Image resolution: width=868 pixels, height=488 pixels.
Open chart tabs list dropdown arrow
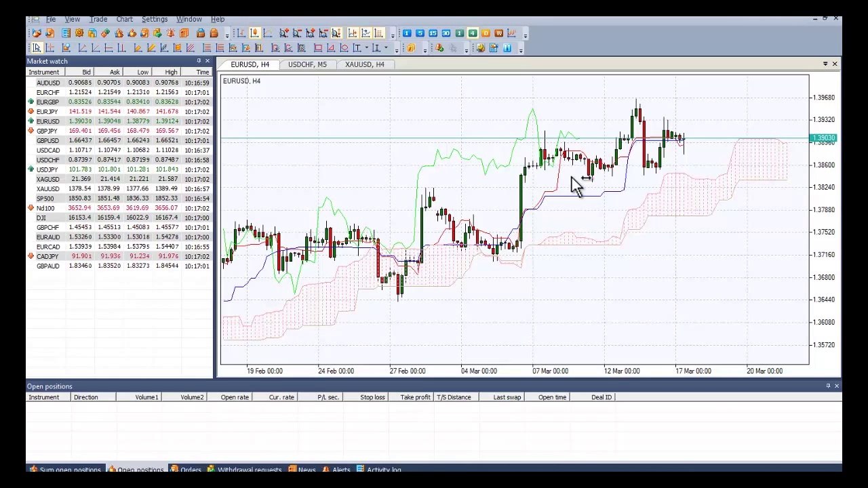(825, 64)
